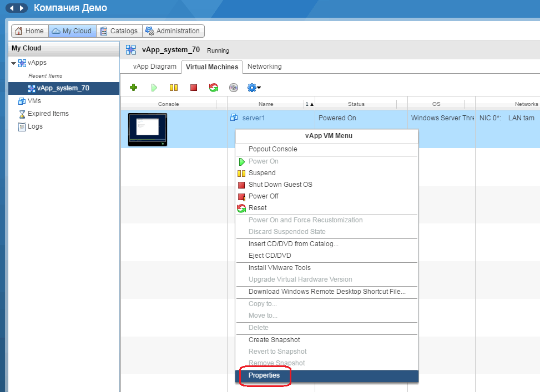The height and width of the screenshot is (392, 540).
Task: Switch to the vApp Diagram tab
Action: click(x=155, y=67)
